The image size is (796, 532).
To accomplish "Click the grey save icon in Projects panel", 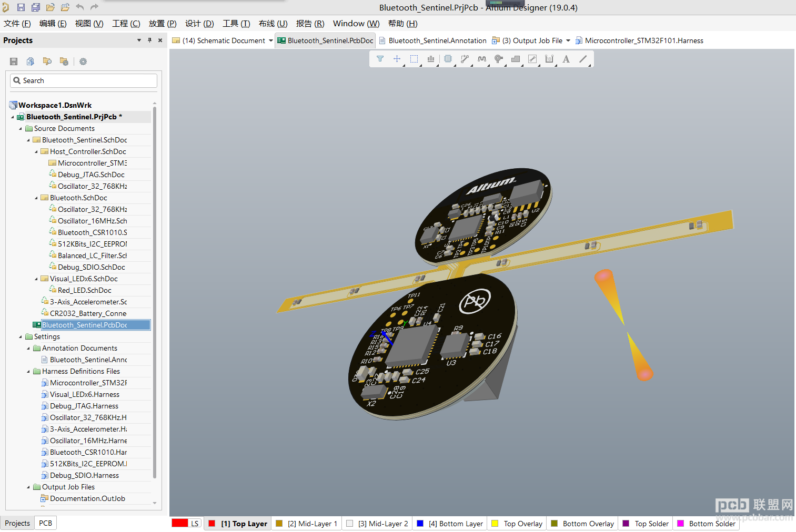I will click(14, 62).
